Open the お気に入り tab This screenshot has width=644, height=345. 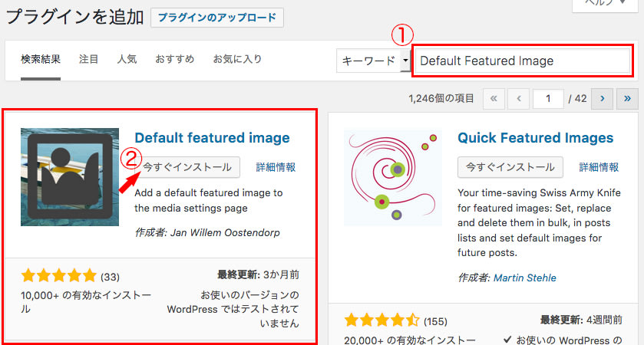tap(237, 60)
